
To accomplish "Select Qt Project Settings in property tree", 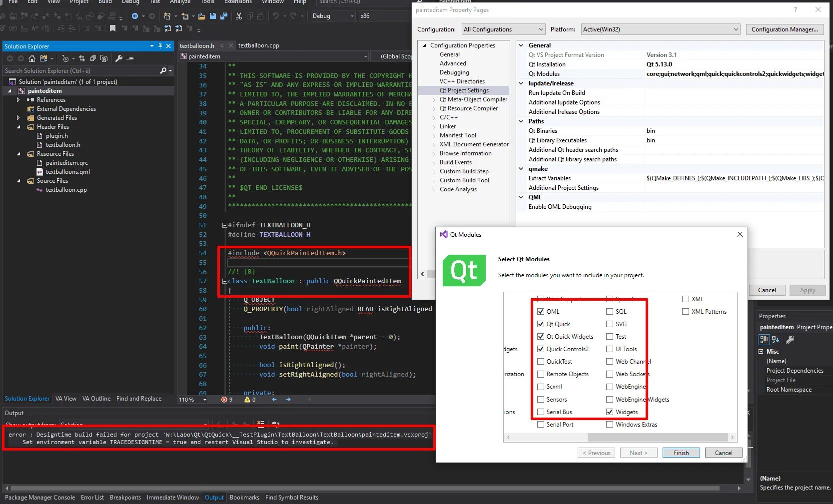I will coord(464,90).
